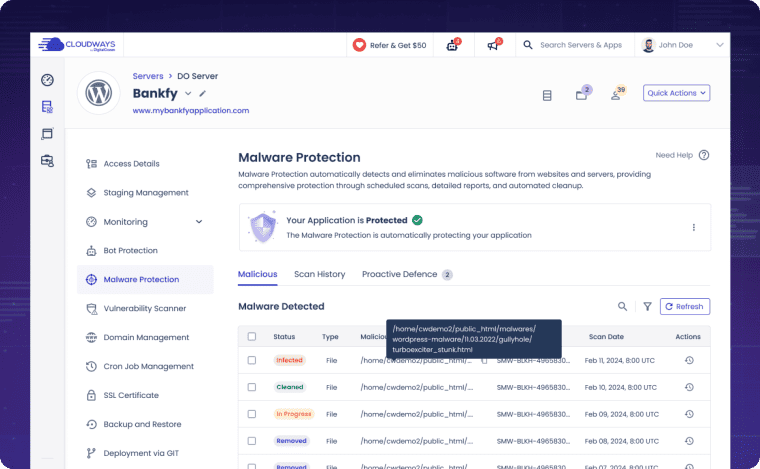760x469 pixels.
Task: Click the history icon for the Infected row
Action: (x=689, y=360)
